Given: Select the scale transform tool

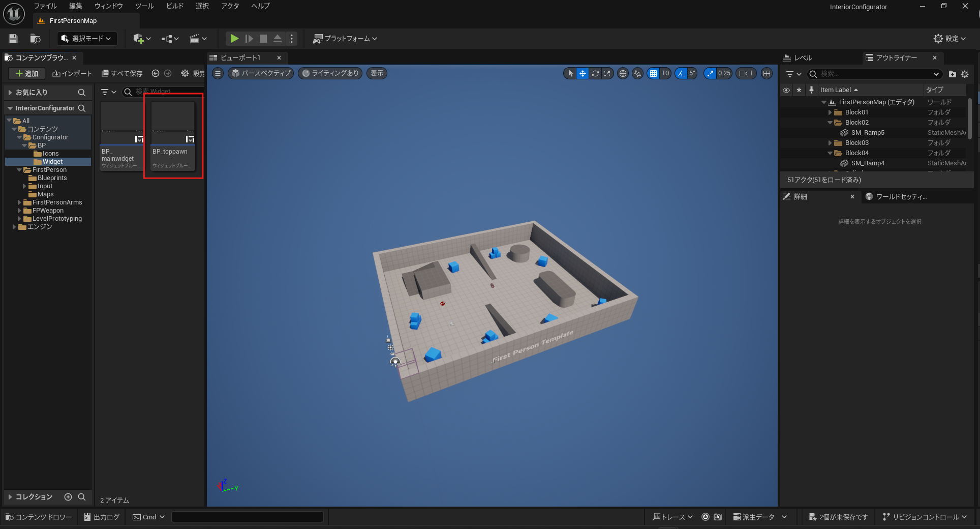Looking at the screenshot, I should pos(607,74).
